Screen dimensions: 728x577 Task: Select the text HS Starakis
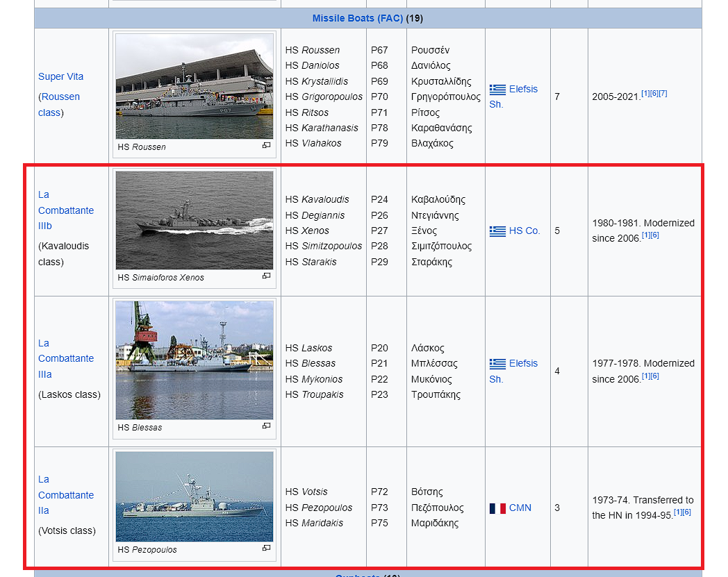[x=311, y=262]
